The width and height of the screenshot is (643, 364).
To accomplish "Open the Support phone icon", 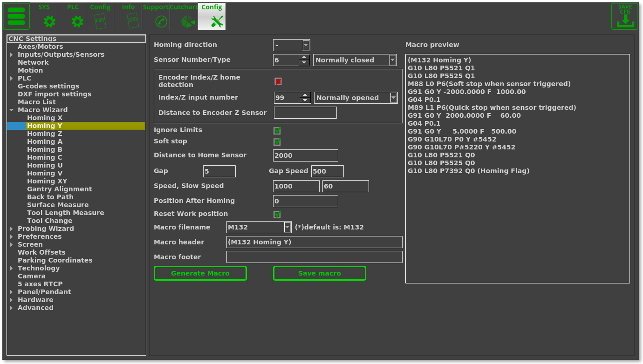I will (x=161, y=21).
